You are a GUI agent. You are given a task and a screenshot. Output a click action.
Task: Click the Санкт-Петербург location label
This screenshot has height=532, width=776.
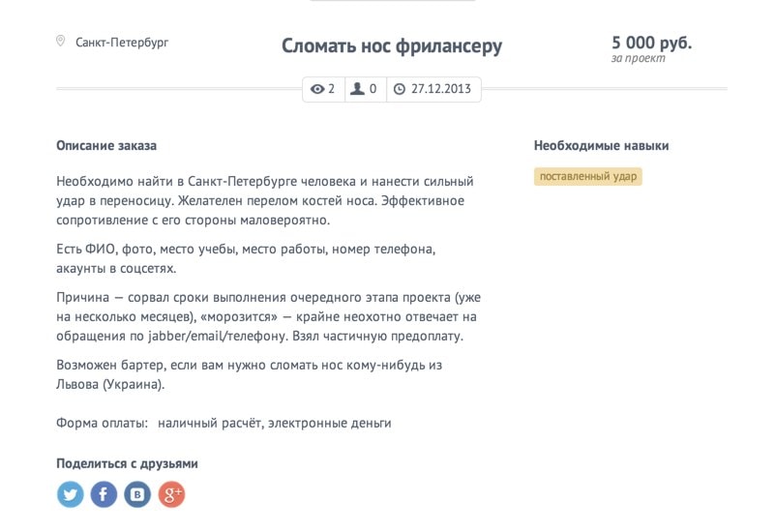pyautogui.click(x=122, y=43)
